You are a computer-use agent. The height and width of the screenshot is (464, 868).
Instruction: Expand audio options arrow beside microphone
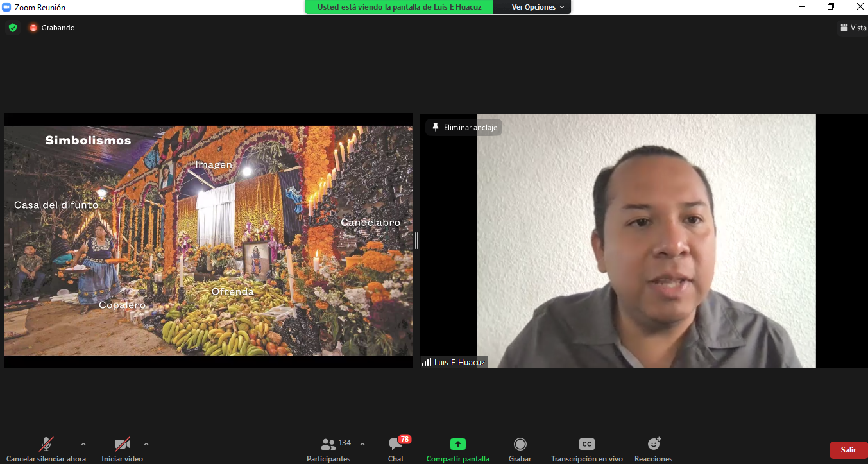click(83, 444)
